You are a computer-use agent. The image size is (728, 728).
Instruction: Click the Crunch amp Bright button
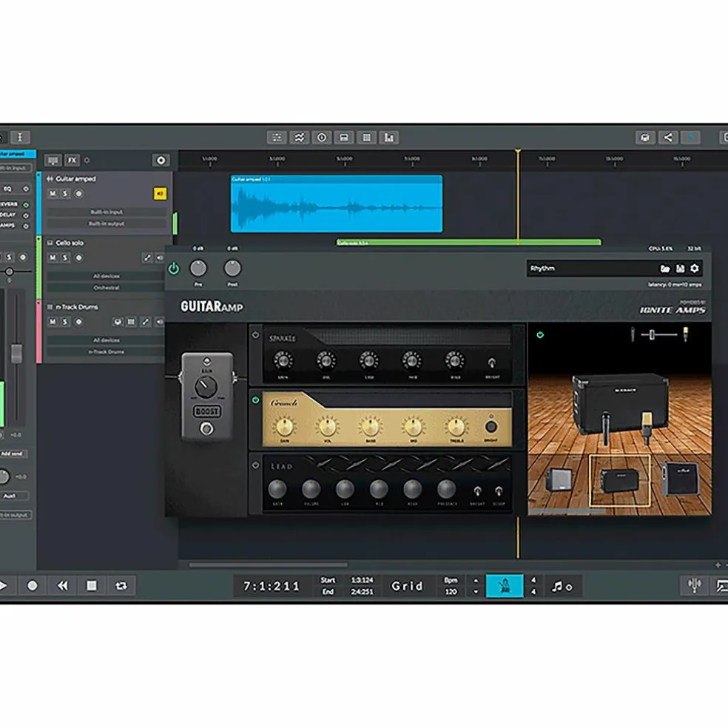pyautogui.click(x=491, y=426)
